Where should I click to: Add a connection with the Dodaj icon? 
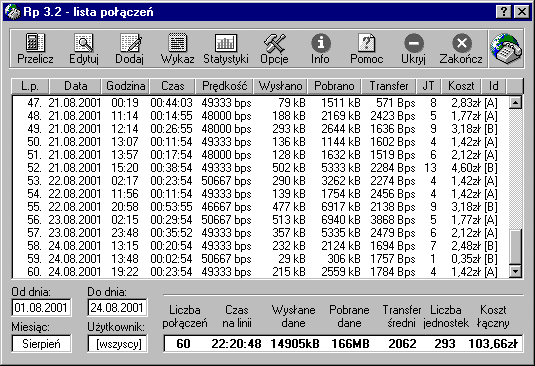[129, 48]
